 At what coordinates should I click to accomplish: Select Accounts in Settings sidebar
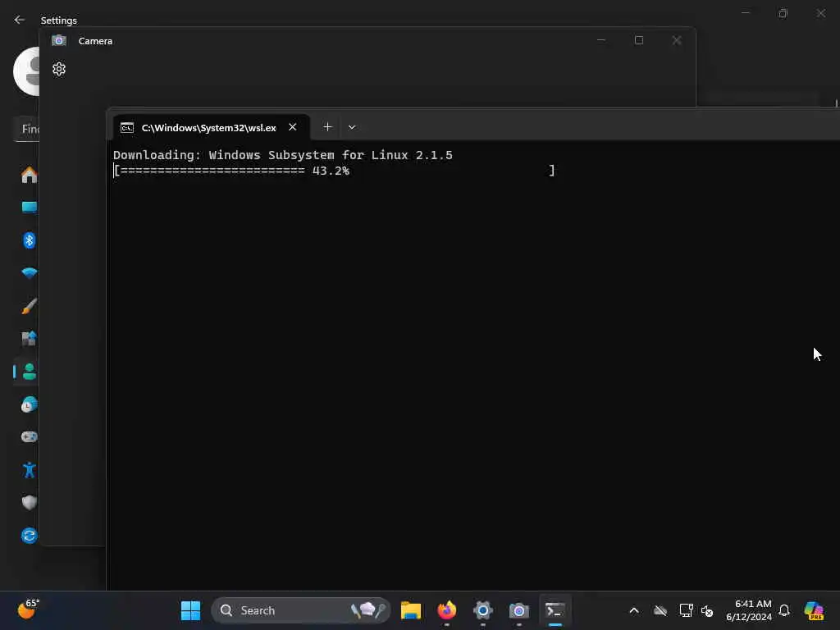(29, 372)
